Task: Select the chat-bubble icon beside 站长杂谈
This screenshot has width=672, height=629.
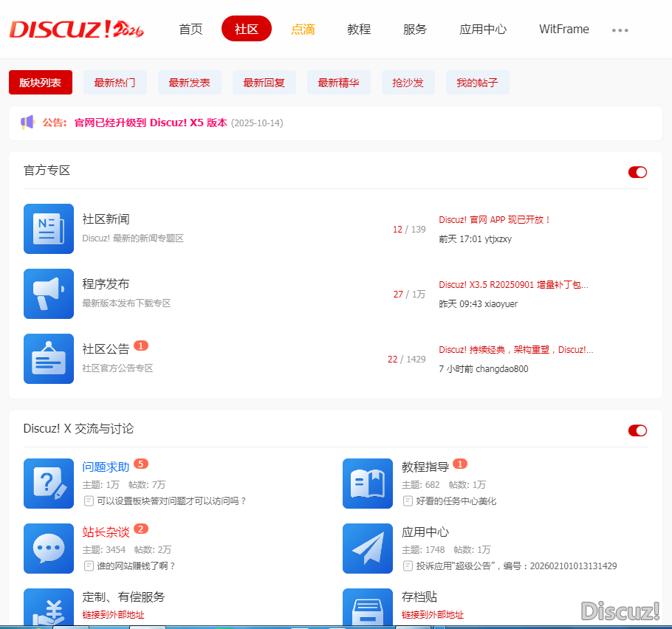Action: coord(49,549)
